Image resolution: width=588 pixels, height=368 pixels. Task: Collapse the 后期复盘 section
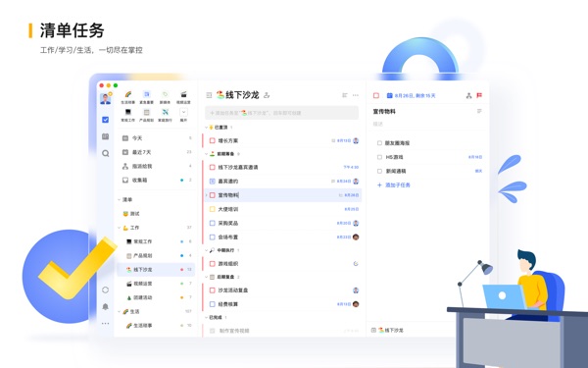[x=206, y=277]
